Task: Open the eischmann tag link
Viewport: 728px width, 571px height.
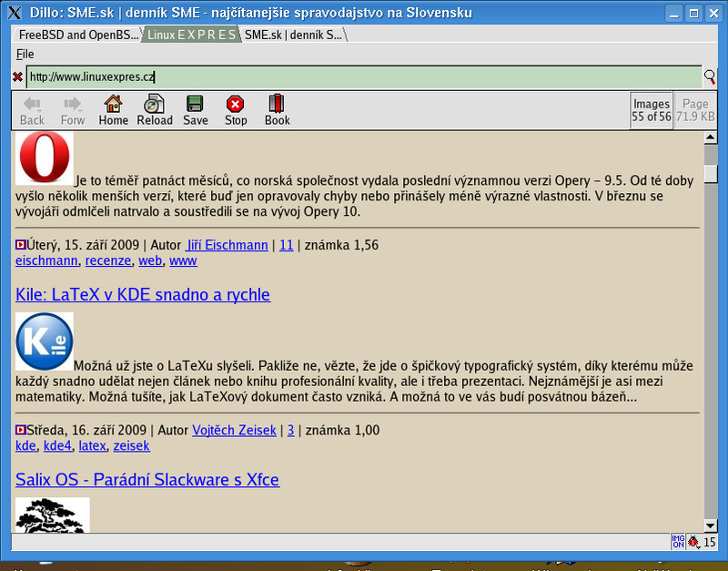Action: click(x=46, y=260)
